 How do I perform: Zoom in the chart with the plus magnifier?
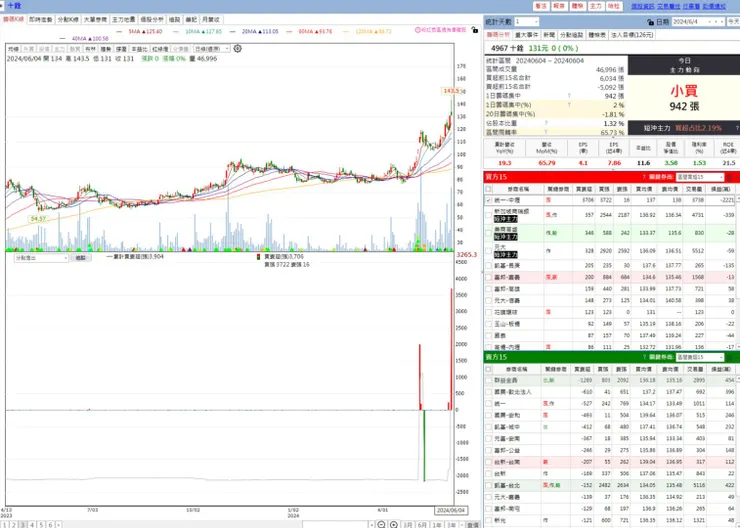click(394, 524)
